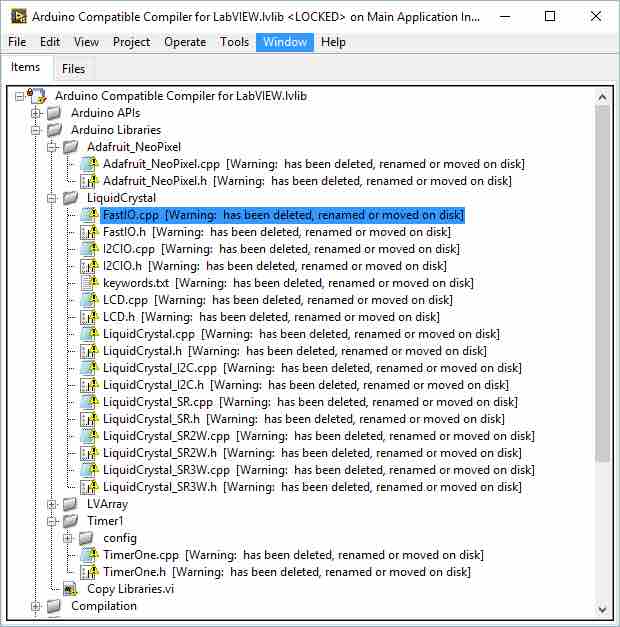Click the Copy Libraries.vi VI icon
620x627 pixels.
click(70, 589)
